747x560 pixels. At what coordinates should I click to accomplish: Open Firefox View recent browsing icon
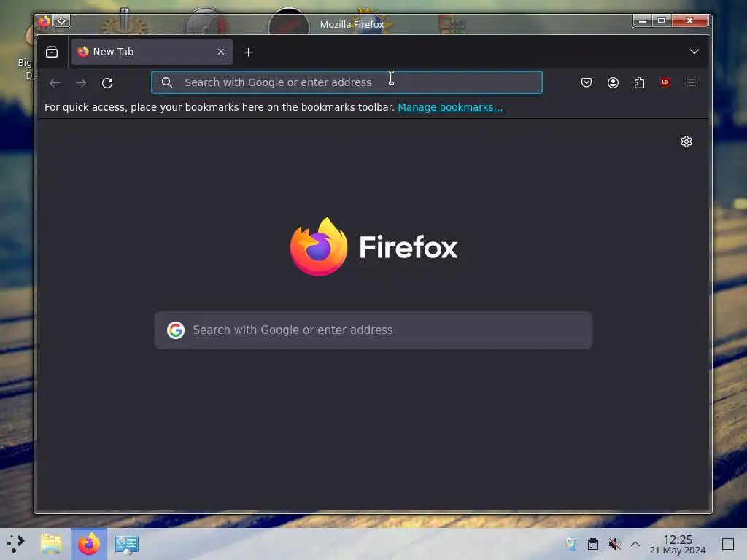(x=52, y=52)
